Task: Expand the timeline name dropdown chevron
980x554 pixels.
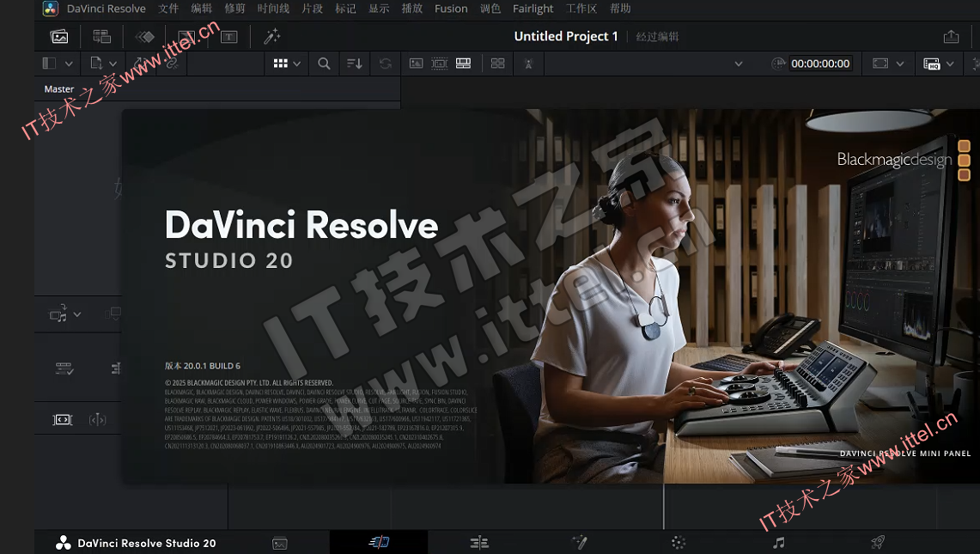Action: pyautogui.click(x=738, y=64)
